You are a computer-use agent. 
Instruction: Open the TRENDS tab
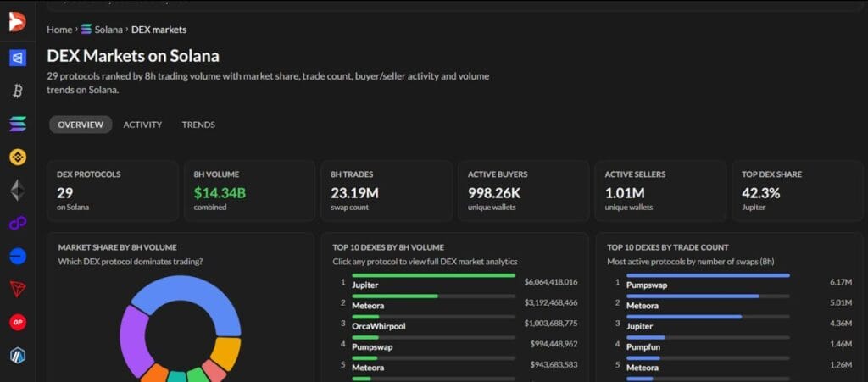point(198,125)
